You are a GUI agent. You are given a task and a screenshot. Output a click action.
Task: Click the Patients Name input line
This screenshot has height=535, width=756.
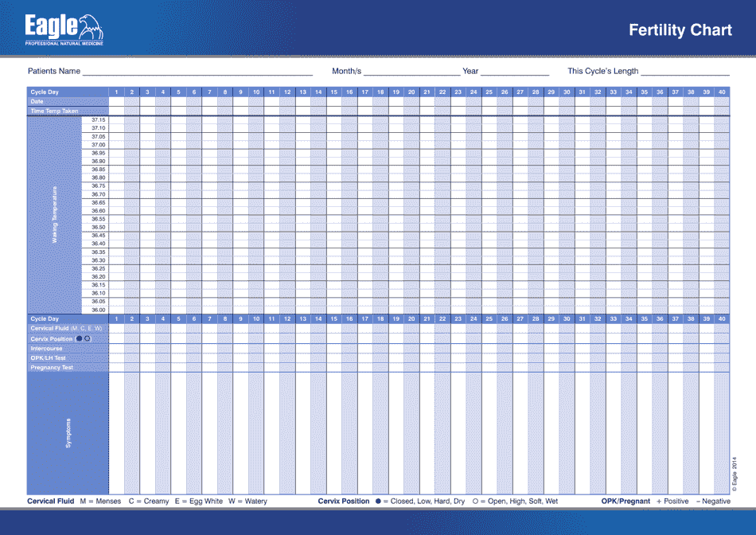(x=199, y=70)
